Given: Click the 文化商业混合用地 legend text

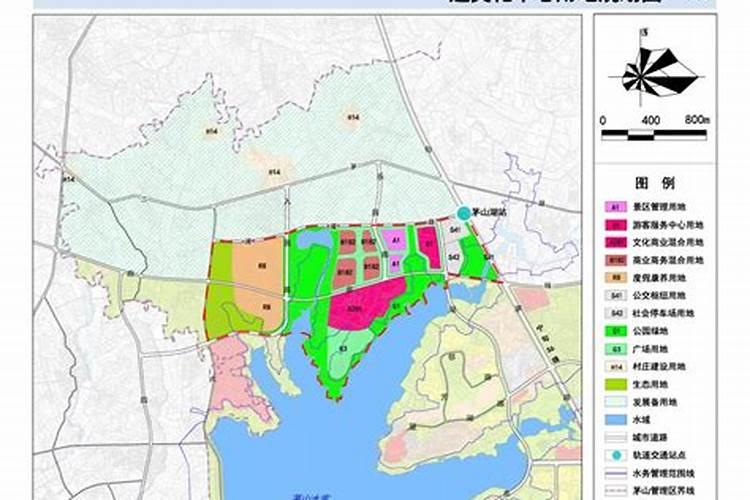Looking at the screenshot, I should tap(668, 242).
